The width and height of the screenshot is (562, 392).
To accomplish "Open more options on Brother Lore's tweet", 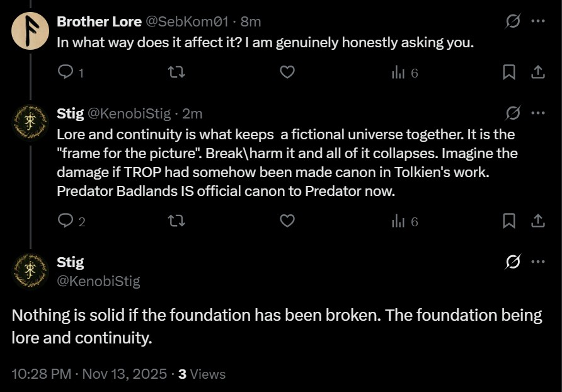I will point(538,21).
